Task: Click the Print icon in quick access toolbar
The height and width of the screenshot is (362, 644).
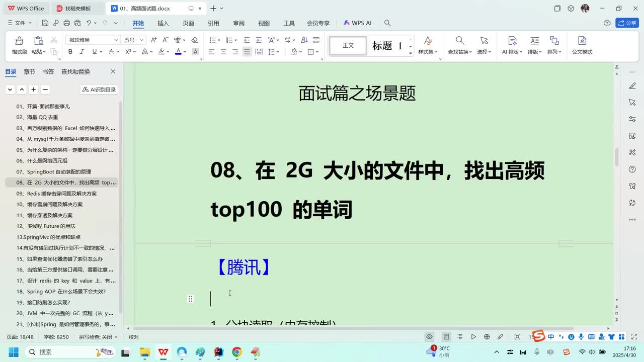Action: (66, 23)
